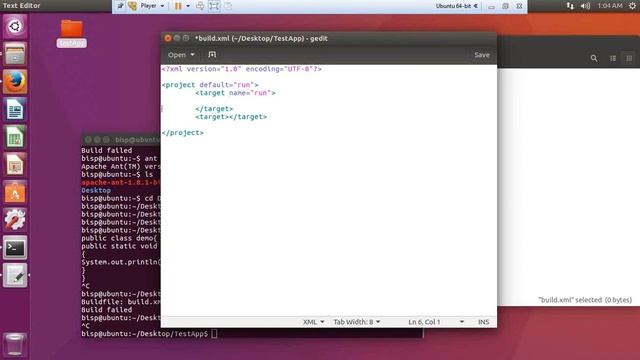640x360 pixels.
Task: Click the Save button in gedit
Action: pyautogui.click(x=482, y=55)
